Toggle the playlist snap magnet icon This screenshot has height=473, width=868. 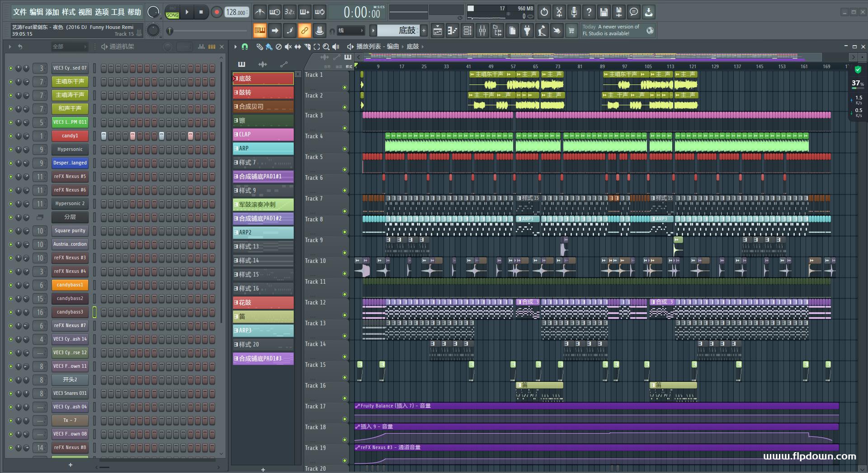pyautogui.click(x=245, y=47)
